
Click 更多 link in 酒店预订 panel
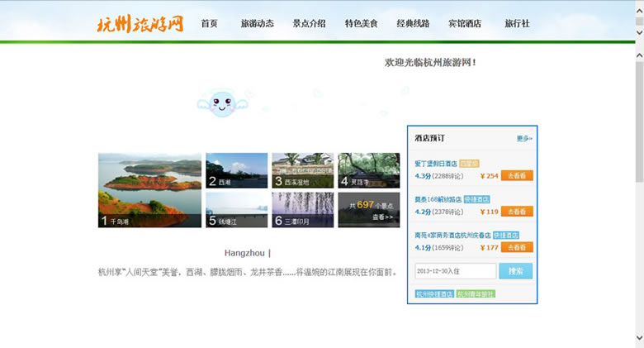coord(524,138)
